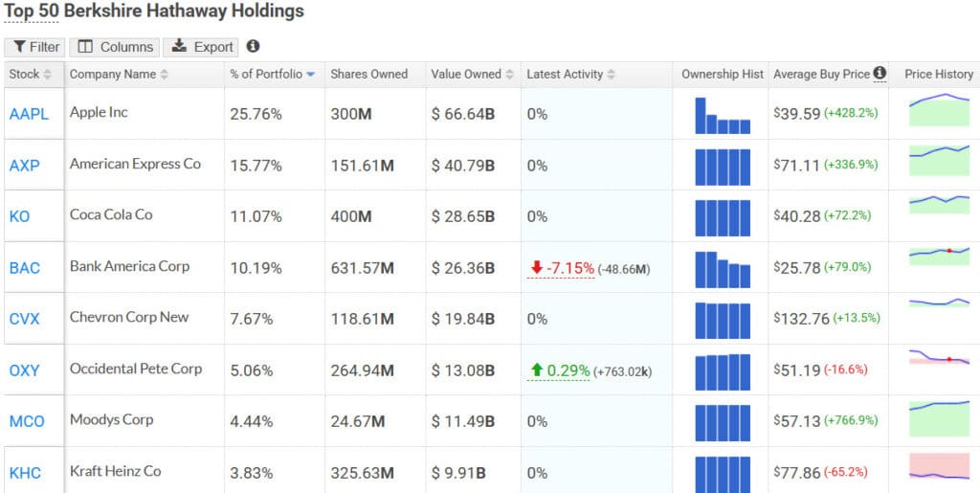This screenshot has height=493, width=980.
Task: Sort by Company Name column header
Action: (119, 75)
